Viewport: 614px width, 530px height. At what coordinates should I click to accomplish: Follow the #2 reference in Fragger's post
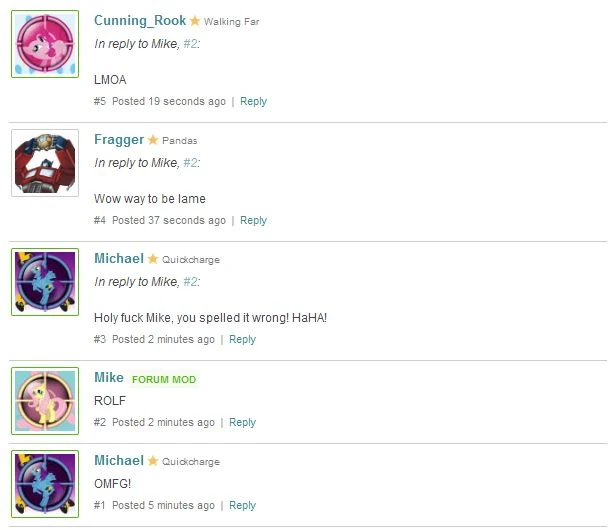pyautogui.click(x=190, y=163)
